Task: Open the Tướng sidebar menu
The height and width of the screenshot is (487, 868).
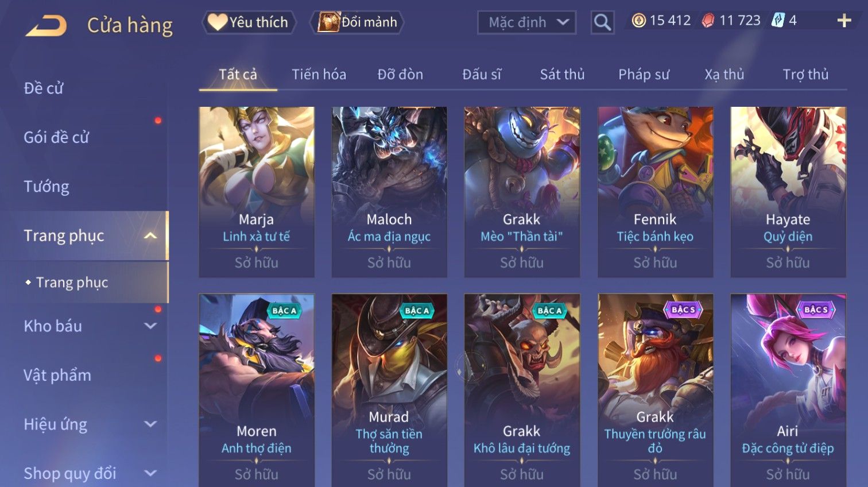Action: pyautogui.click(x=46, y=187)
